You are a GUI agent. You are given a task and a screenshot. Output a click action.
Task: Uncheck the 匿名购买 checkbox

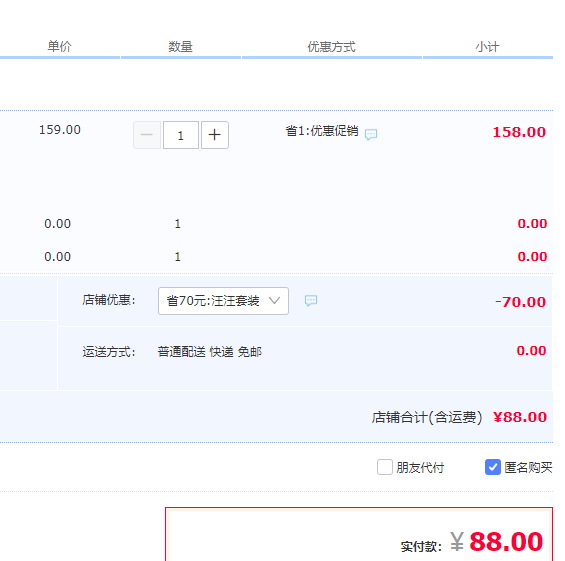493,467
